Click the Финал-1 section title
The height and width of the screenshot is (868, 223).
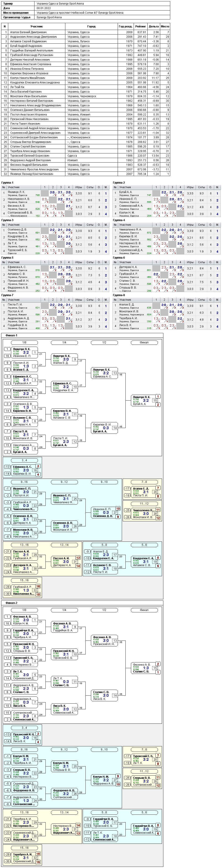coord(11,335)
